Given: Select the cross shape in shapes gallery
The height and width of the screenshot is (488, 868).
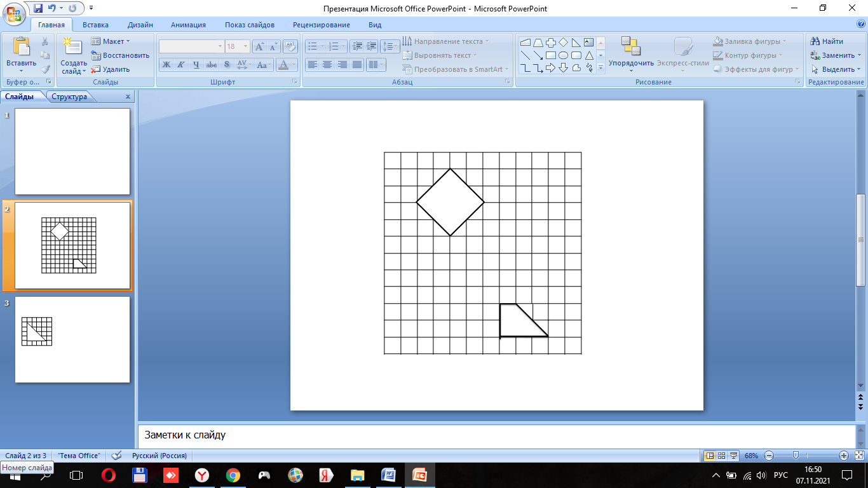Looking at the screenshot, I should click(x=551, y=43).
